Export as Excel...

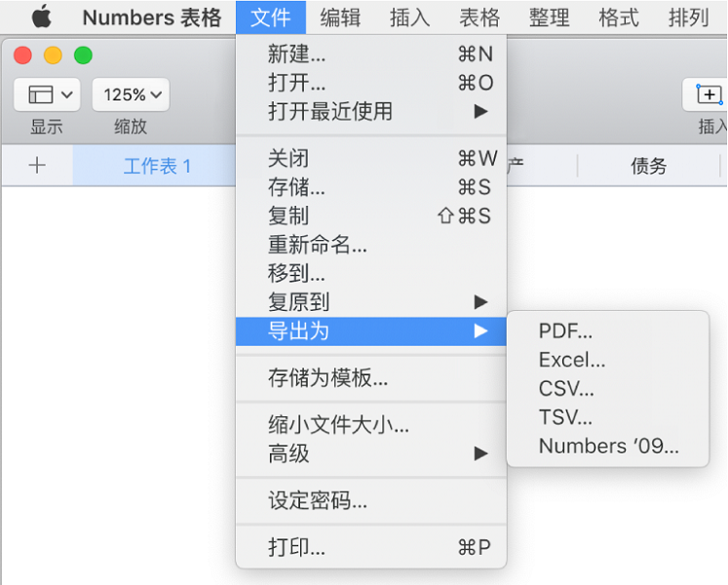pos(608,360)
